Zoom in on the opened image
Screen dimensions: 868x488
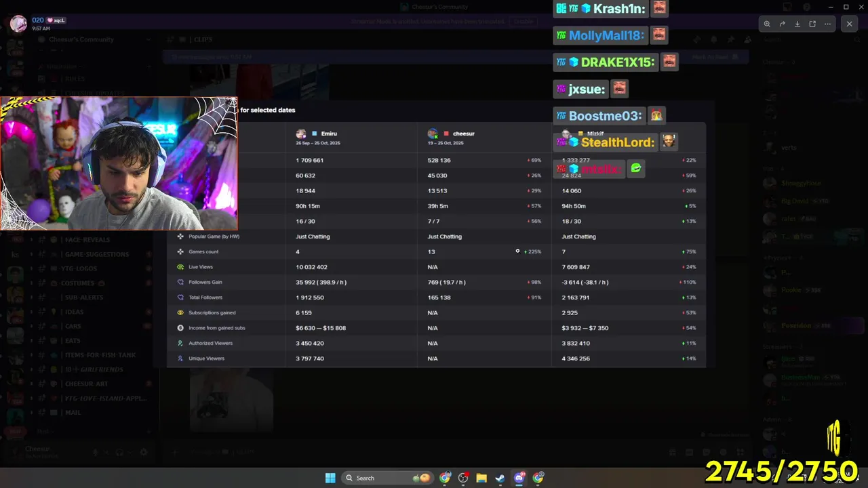pos(767,24)
